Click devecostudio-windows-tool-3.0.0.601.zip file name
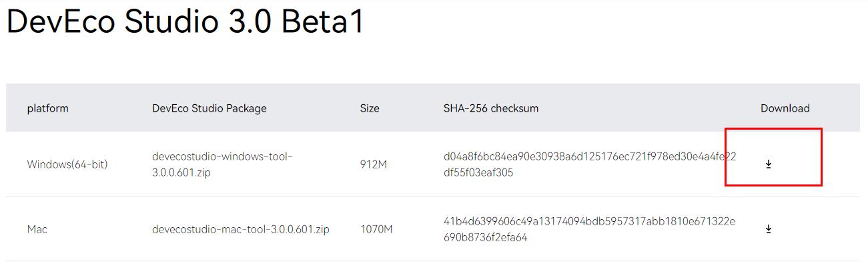 click(222, 164)
